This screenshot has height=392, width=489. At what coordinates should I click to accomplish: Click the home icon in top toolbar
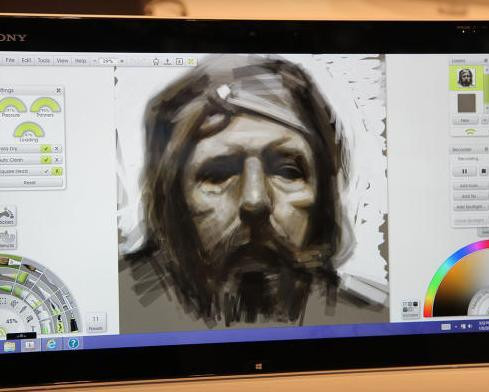click(x=156, y=61)
